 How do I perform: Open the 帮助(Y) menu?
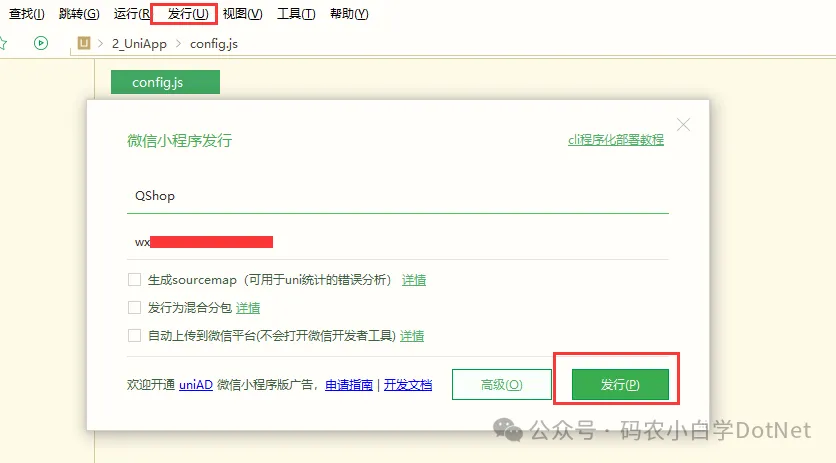click(349, 14)
